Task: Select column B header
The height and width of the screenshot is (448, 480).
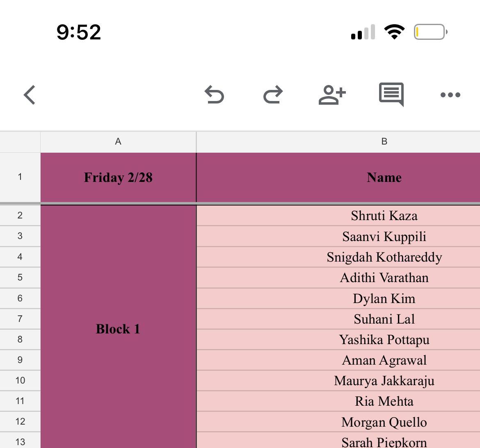Action: point(384,142)
